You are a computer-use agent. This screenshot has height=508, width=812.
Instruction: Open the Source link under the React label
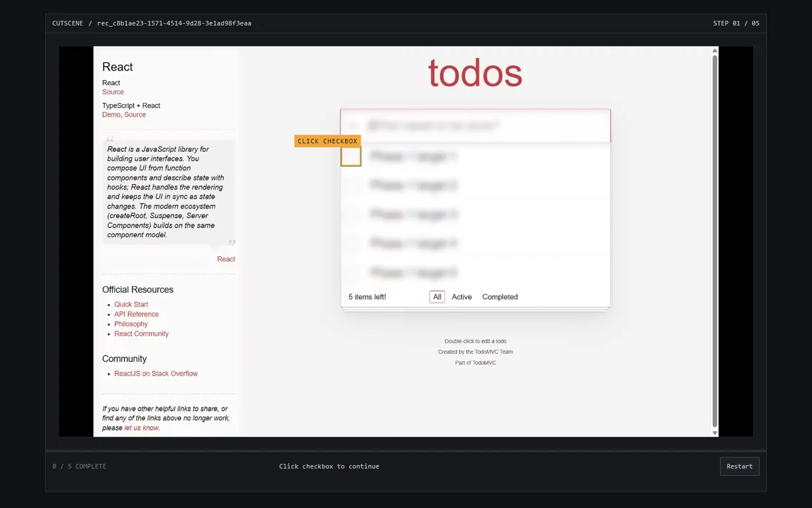(113, 92)
